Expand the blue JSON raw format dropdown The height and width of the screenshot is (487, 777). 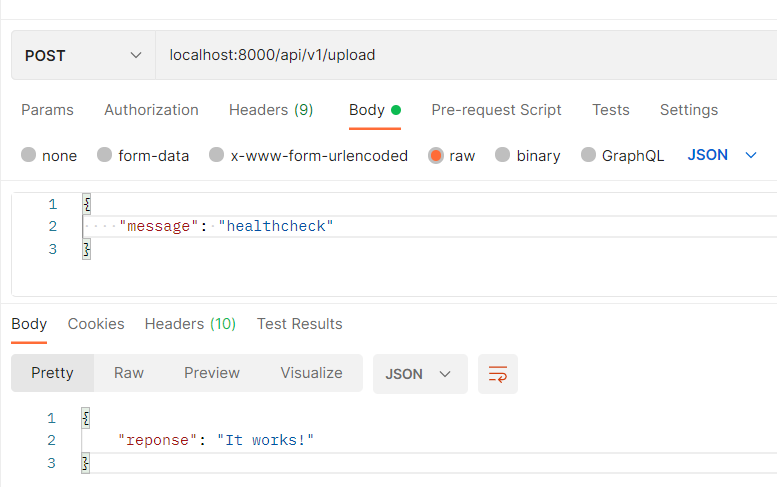[722, 155]
